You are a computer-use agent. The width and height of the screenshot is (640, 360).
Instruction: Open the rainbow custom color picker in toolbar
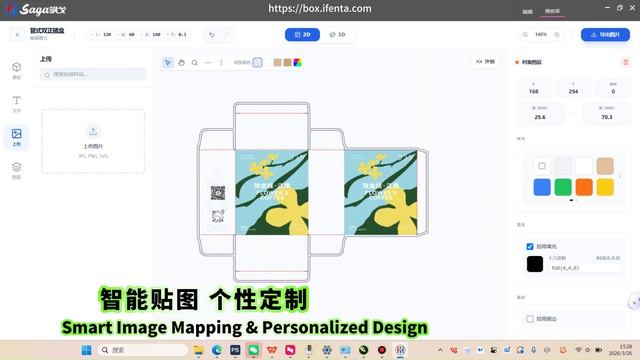pyautogui.click(x=298, y=62)
